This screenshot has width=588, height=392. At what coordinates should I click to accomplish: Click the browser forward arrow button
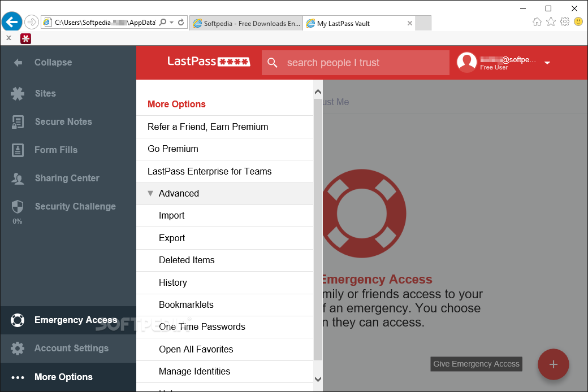(32, 23)
